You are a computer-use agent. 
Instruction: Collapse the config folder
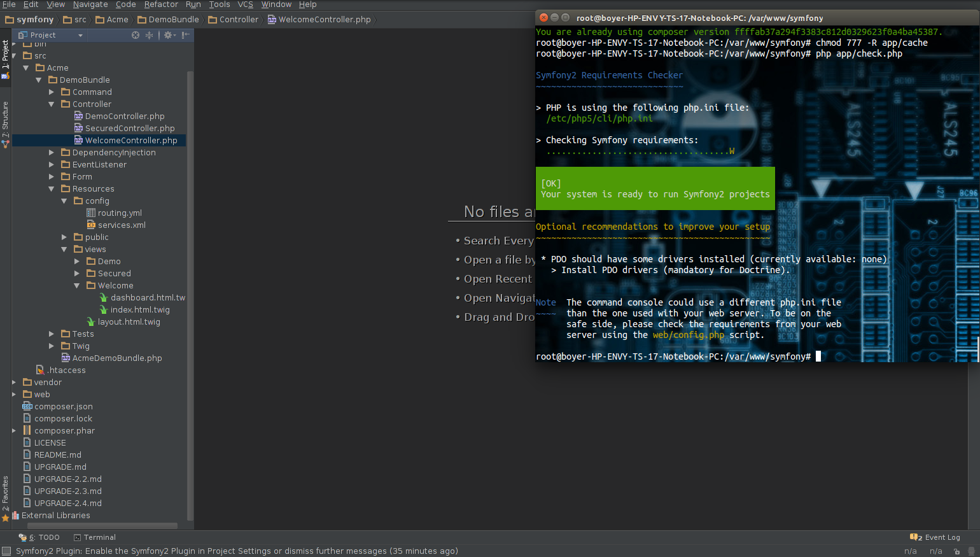pos(64,201)
